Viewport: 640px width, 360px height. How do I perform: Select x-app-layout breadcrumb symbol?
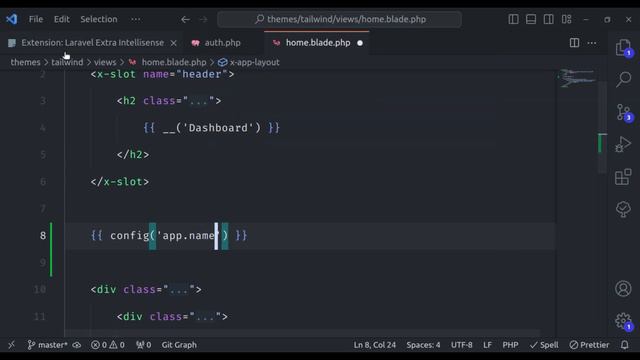(254, 62)
